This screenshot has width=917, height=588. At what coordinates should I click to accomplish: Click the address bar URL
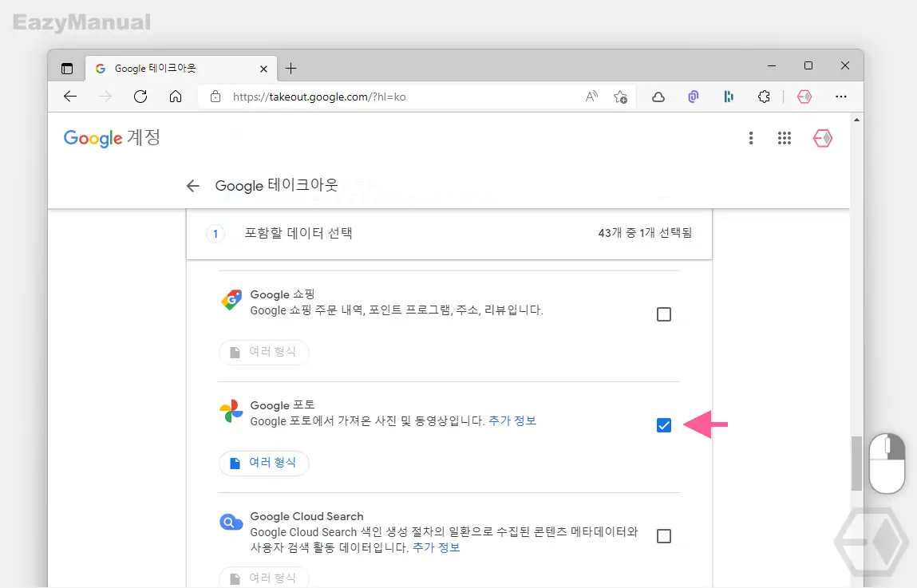(319, 97)
